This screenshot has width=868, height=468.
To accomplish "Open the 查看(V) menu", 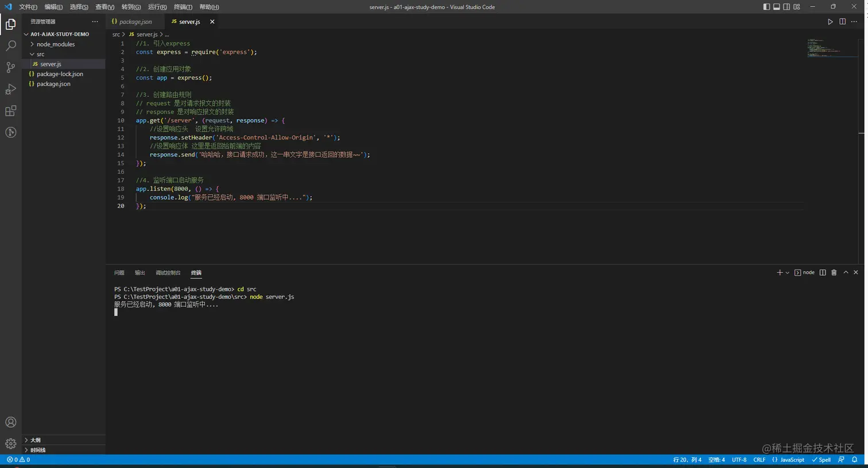I will tap(104, 7).
